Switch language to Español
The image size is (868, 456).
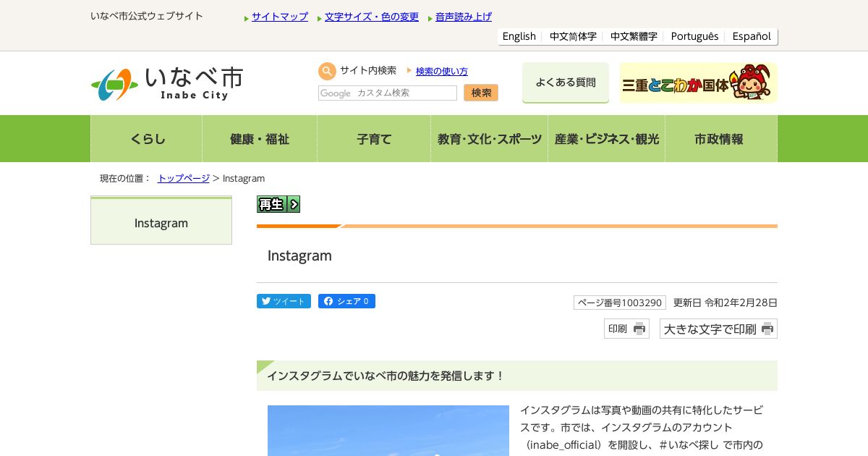coord(752,36)
